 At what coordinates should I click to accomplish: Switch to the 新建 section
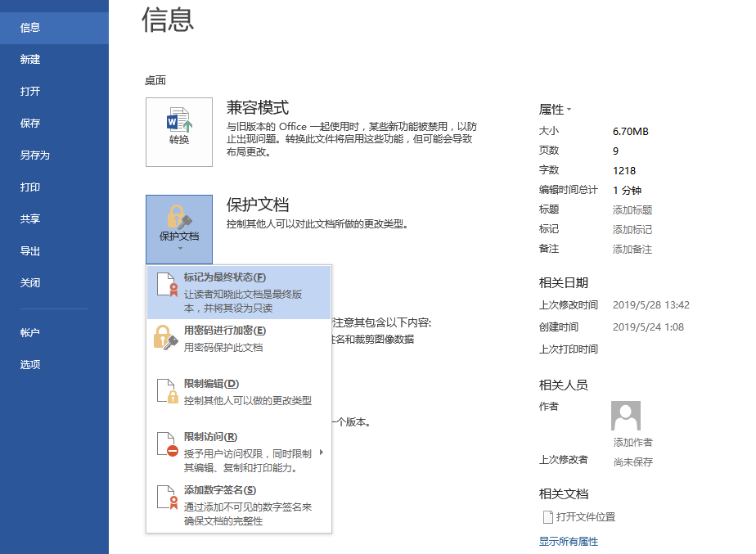[30, 59]
